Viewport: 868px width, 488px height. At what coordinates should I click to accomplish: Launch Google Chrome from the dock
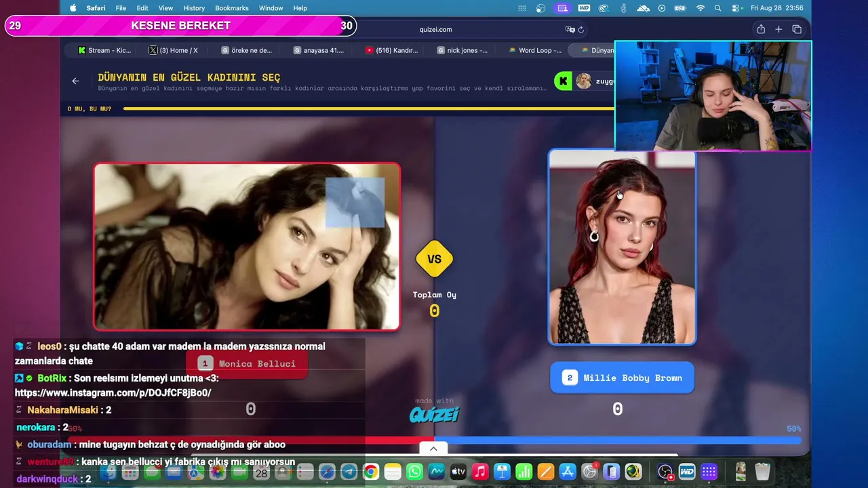point(370,472)
